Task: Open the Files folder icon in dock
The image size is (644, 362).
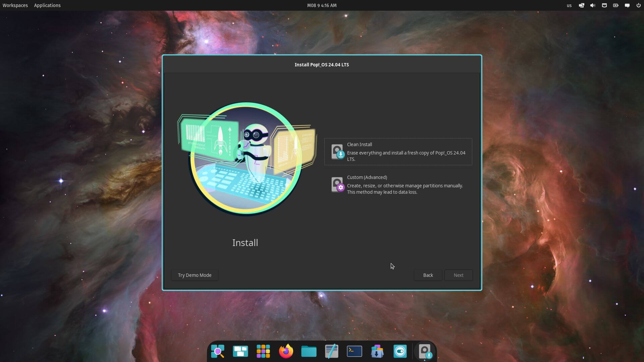Action: tap(309, 351)
